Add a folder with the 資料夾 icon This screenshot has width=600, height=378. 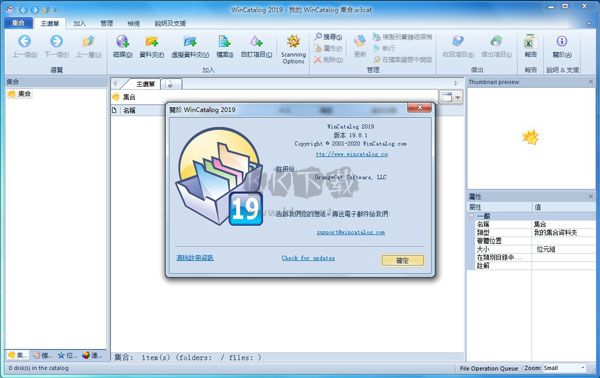[152, 41]
